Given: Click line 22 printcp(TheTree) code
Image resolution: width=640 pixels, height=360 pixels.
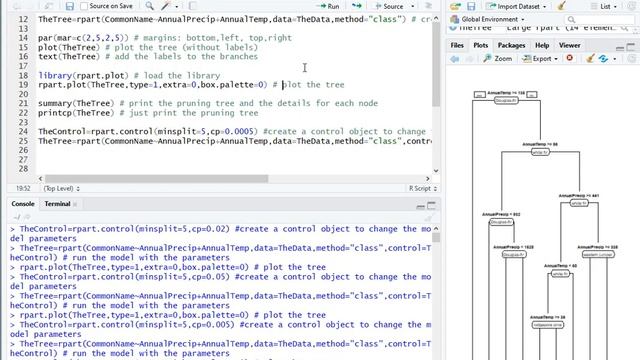Looking at the screenshot, I should tap(148, 113).
